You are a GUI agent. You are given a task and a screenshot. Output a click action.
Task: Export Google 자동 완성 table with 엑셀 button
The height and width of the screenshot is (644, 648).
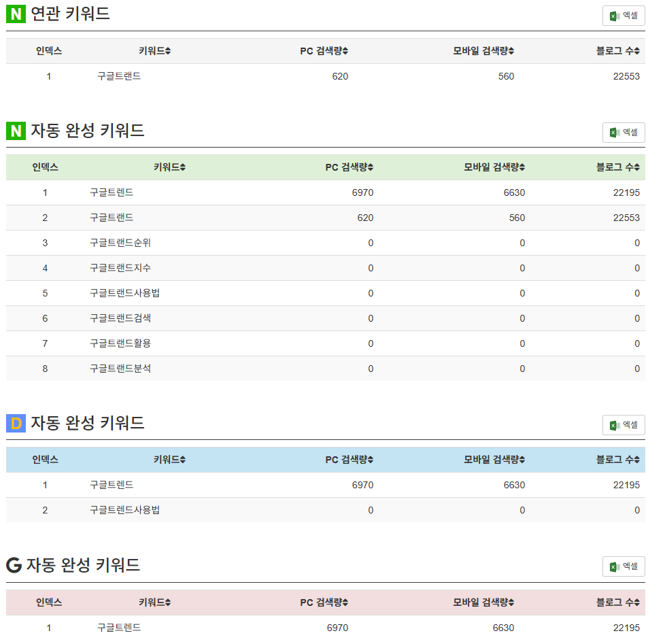(624, 566)
